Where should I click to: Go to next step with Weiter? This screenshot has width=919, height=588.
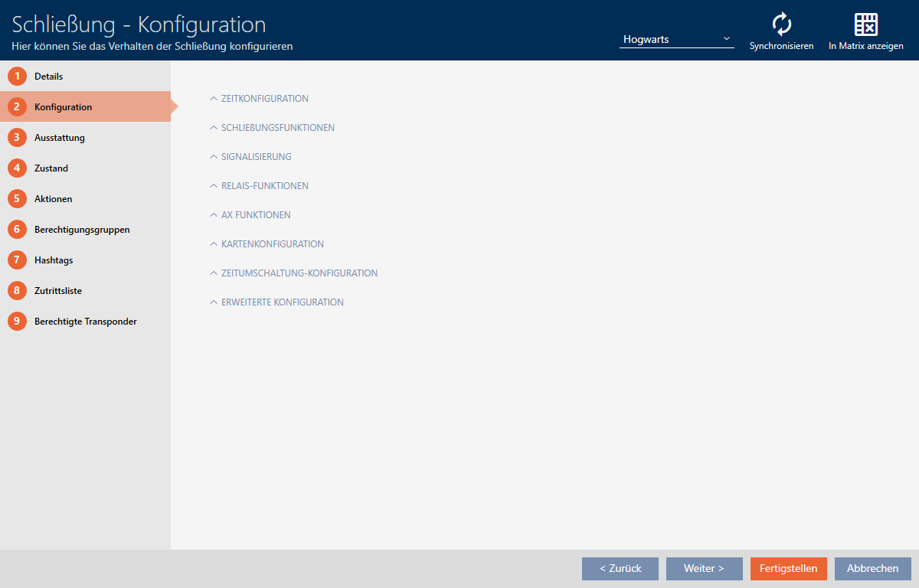704,569
